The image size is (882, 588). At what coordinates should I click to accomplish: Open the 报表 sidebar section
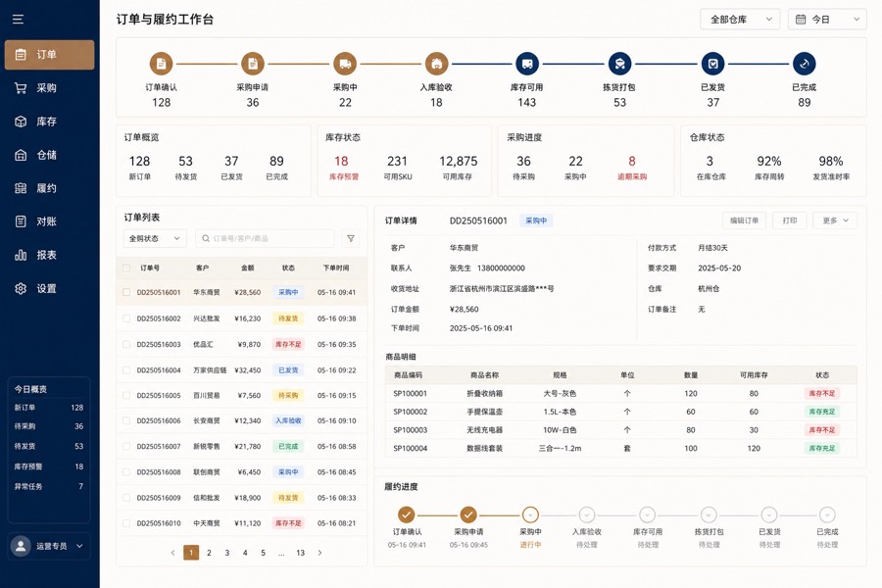[x=50, y=255]
